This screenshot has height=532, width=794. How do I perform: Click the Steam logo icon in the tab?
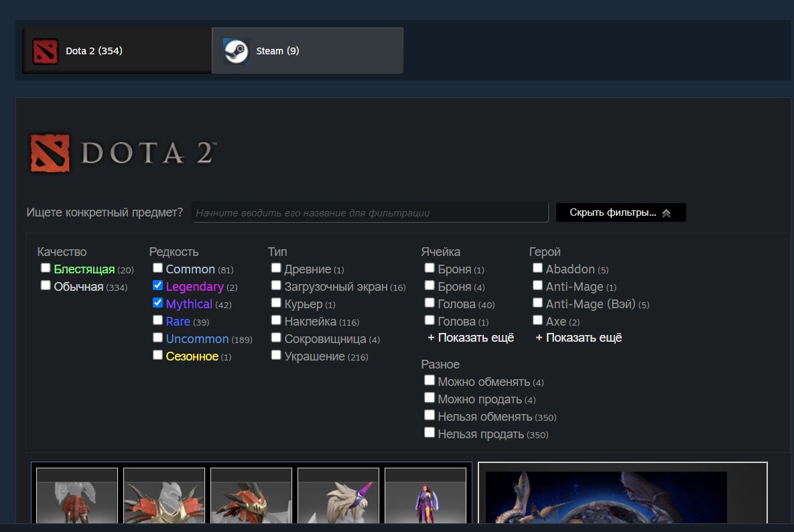(237, 51)
